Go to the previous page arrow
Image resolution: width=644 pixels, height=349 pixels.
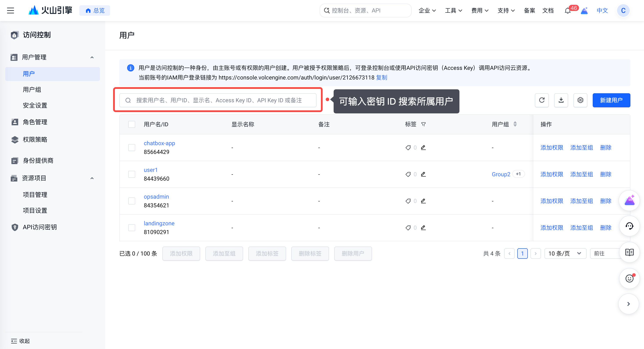[x=509, y=254]
